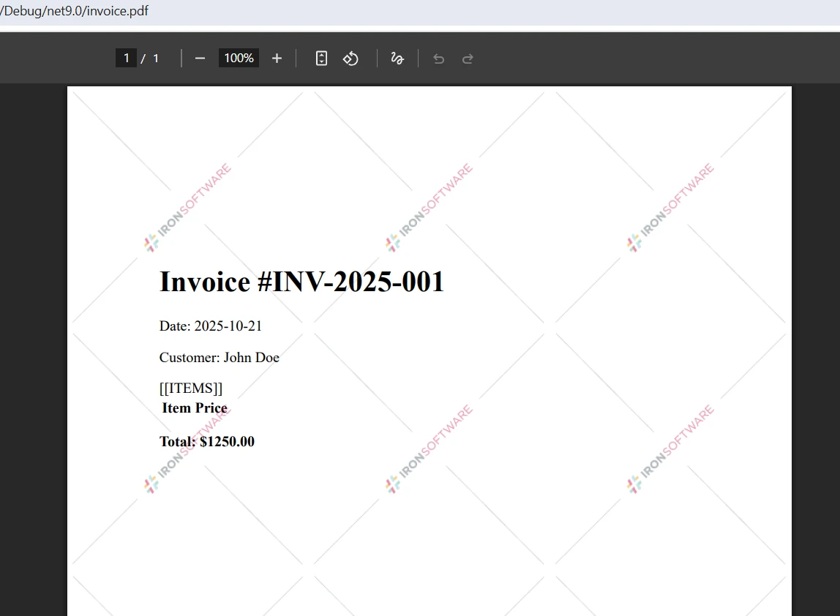
Task: Rotate the invoice page clockwise
Action: pos(350,58)
